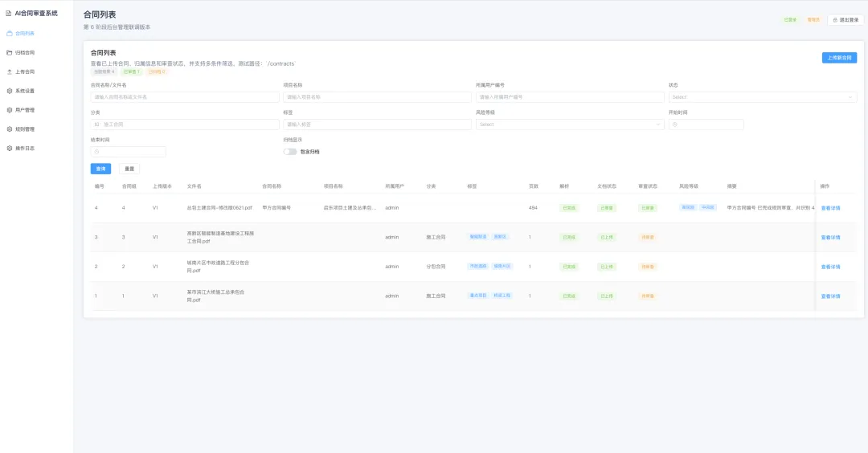Expand the 风险等级 Select dropdown

point(570,124)
